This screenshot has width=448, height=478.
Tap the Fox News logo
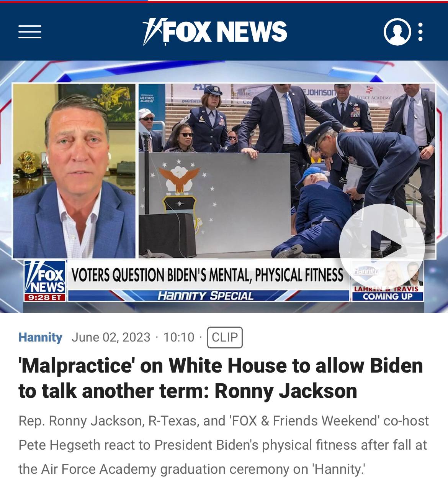click(x=214, y=31)
